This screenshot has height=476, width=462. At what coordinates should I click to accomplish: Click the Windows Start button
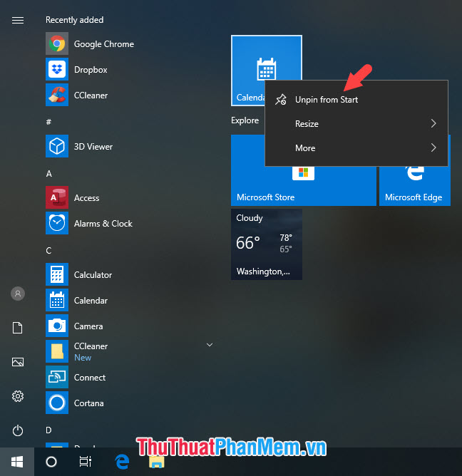tap(17, 462)
